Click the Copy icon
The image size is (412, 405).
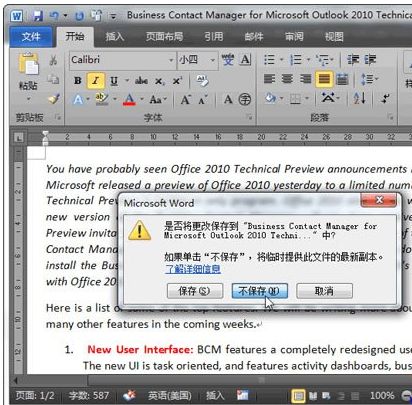[x=53, y=79]
